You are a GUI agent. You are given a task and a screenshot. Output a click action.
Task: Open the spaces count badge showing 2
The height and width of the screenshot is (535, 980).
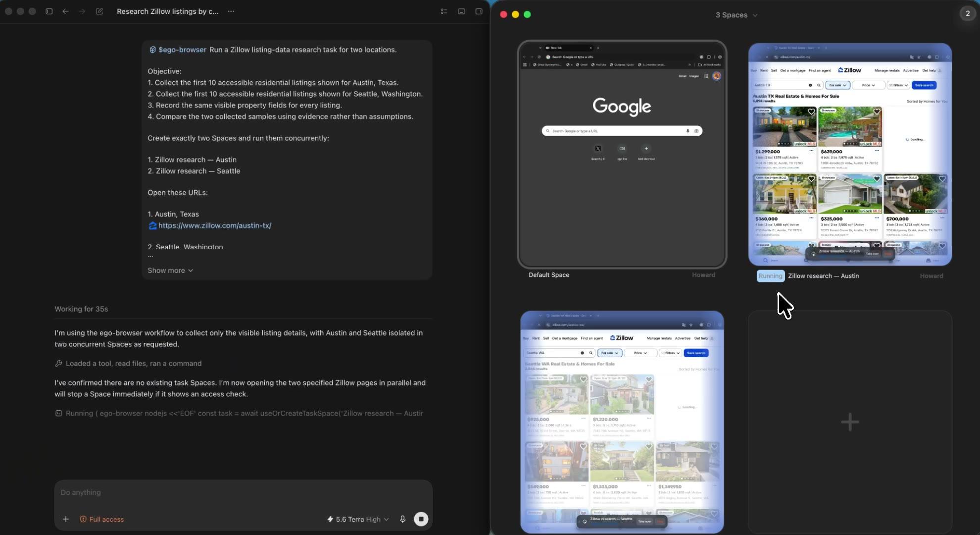point(968,14)
